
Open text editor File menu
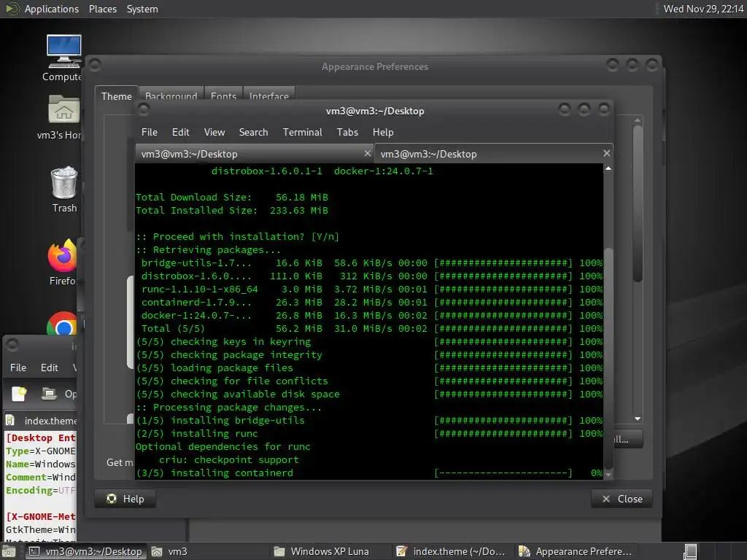click(18, 367)
